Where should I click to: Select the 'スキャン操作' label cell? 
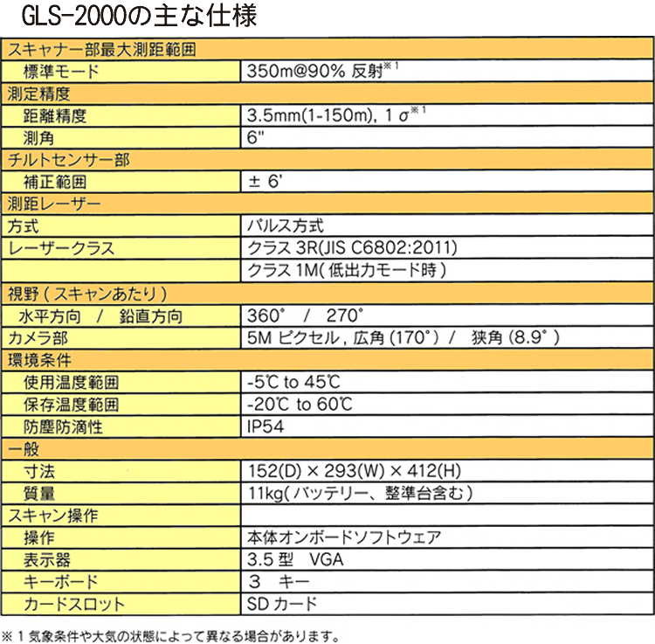pyautogui.click(x=121, y=516)
